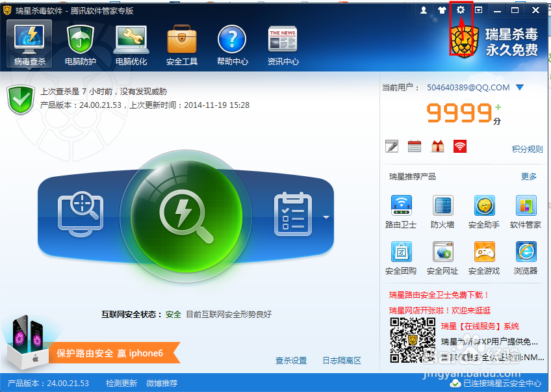Image resolution: width=551 pixels, height=392 pixels.
Task: Expand custom scan dropdown arrow
Action: click(326, 217)
